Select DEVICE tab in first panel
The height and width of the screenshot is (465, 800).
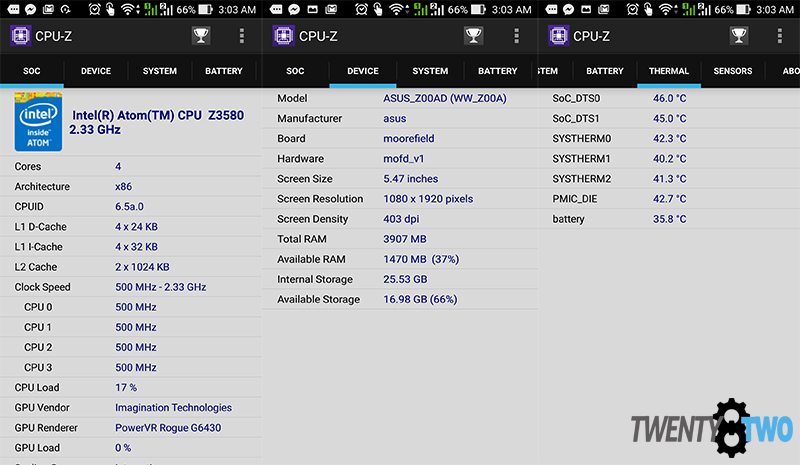(95, 71)
